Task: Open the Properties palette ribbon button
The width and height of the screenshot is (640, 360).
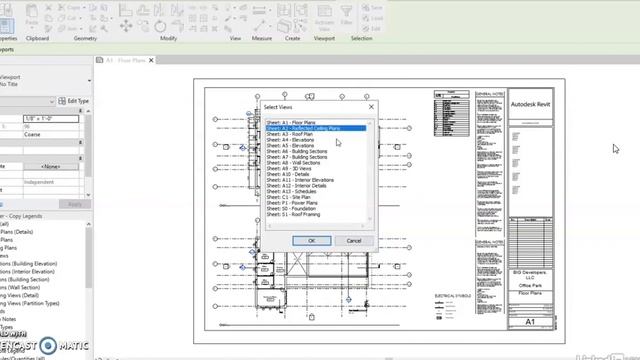Action: click(x=7, y=26)
